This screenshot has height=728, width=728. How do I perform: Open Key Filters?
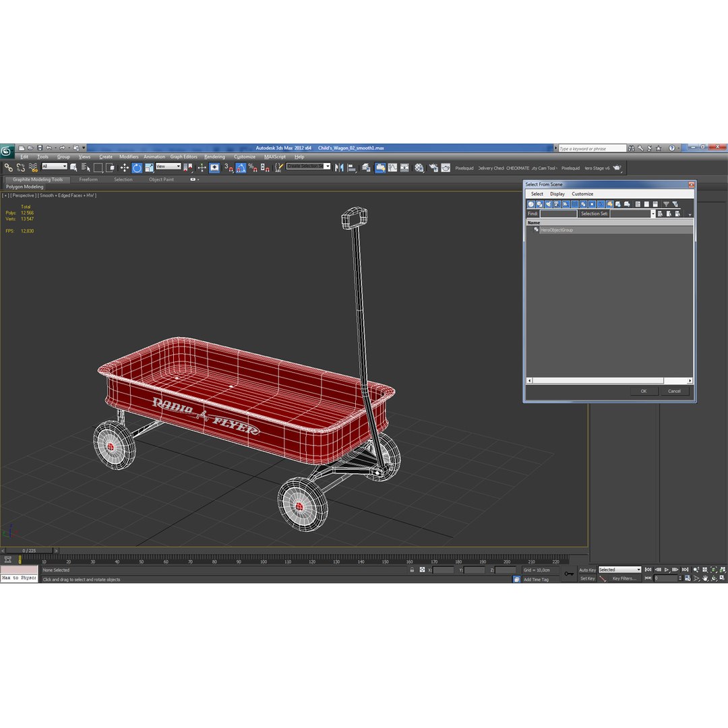tap(624, 578)
